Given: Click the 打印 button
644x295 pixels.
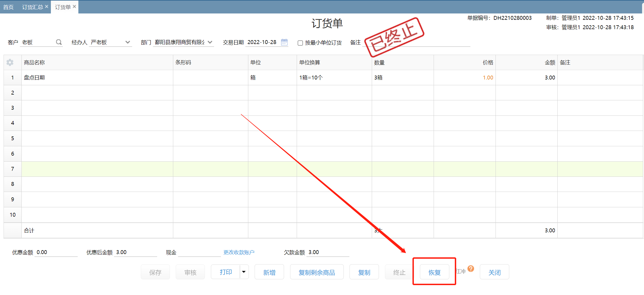Looking at the screenshot, I should pyautogui.click(x=225, y=272).
